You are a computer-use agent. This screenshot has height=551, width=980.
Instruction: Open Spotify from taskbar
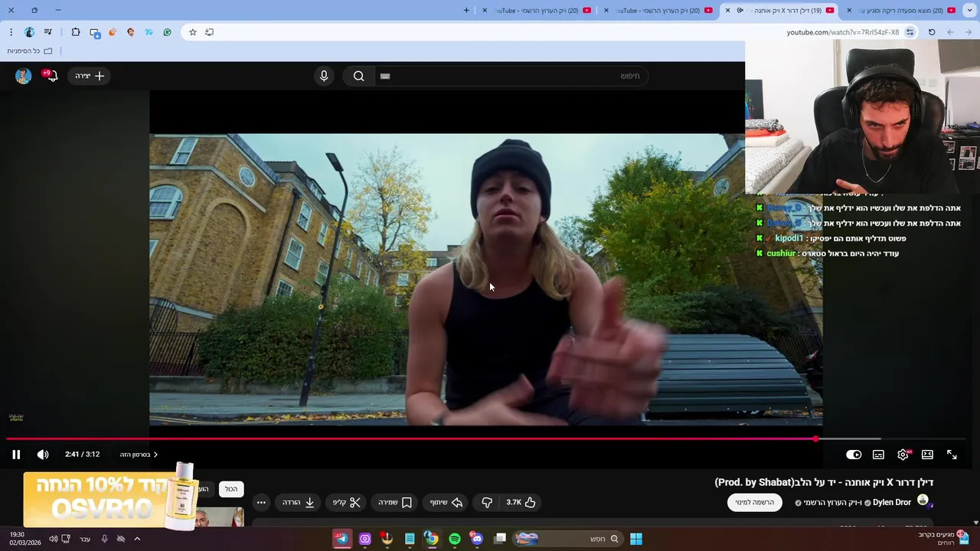pos(455,539)
